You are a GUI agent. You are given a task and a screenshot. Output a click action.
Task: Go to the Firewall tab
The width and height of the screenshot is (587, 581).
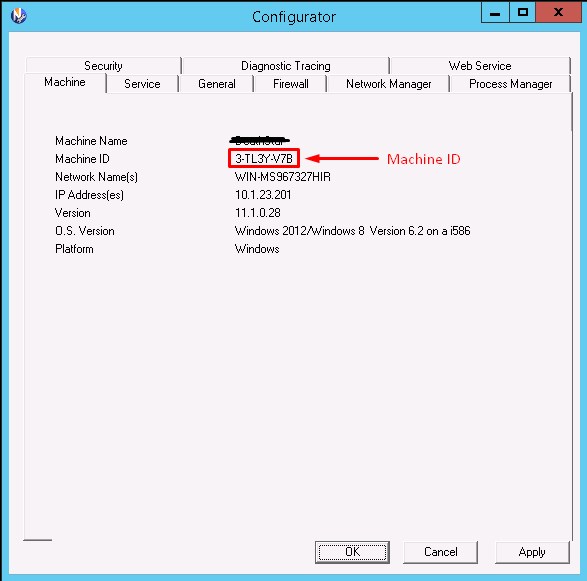291,83
